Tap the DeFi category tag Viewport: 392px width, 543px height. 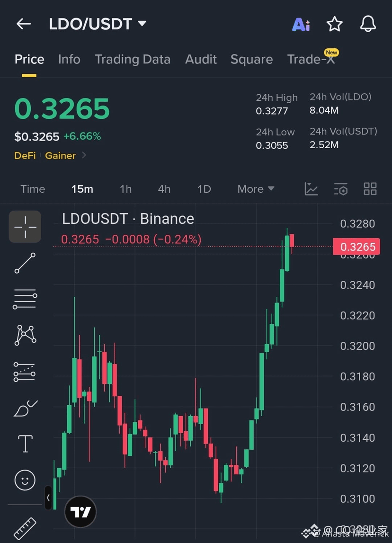pos(25,155)
